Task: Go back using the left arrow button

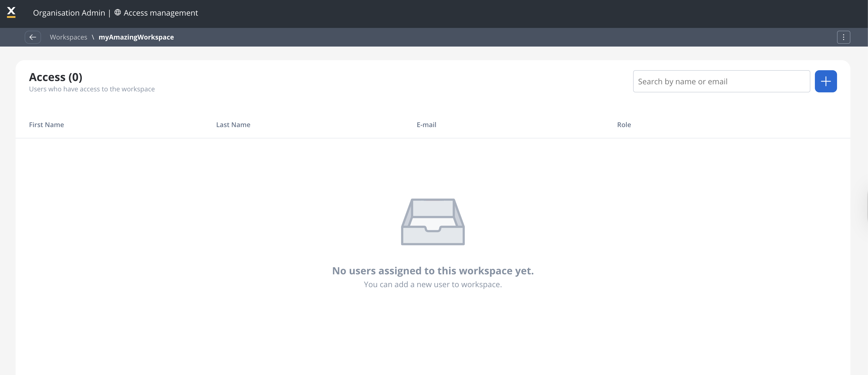Action: point(33,37)
